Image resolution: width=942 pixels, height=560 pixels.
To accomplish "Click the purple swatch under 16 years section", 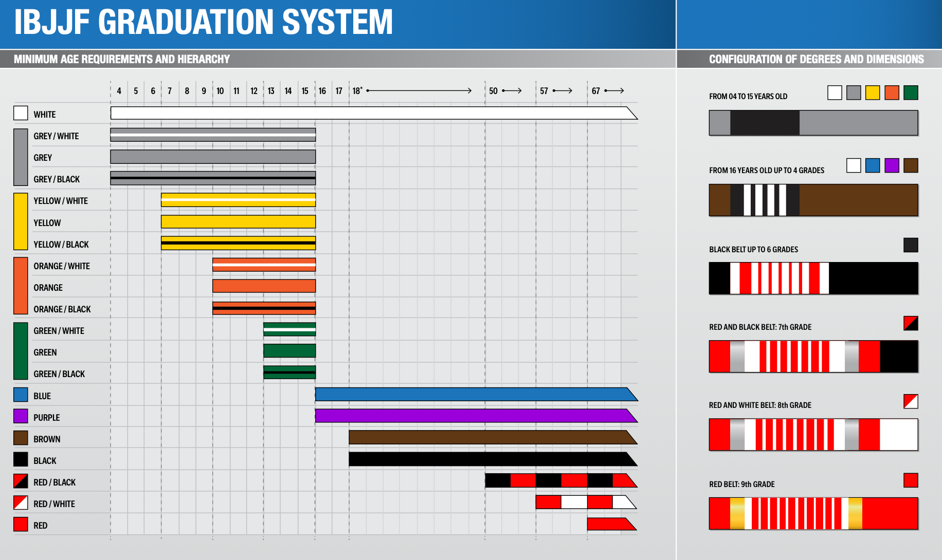I will [892, 165].
